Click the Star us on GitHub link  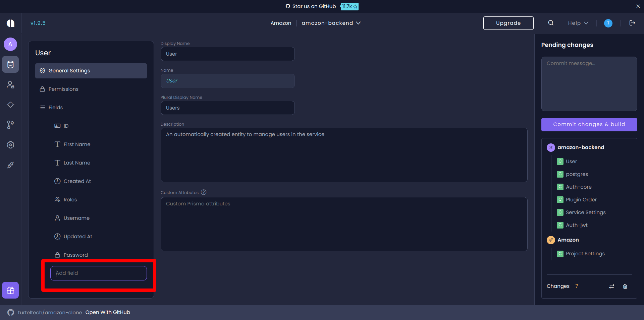[314, 6]
